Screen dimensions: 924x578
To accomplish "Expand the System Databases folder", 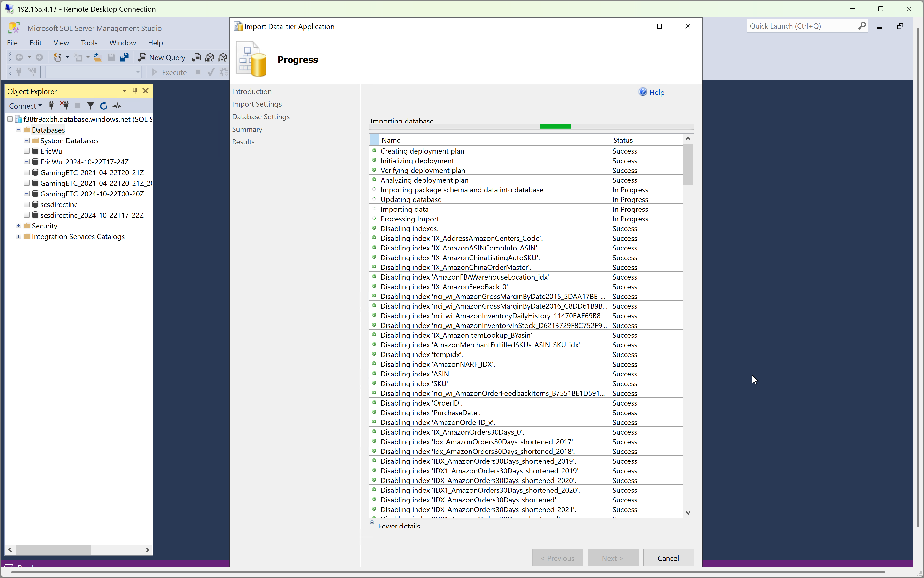I will [x=27, y=141].
